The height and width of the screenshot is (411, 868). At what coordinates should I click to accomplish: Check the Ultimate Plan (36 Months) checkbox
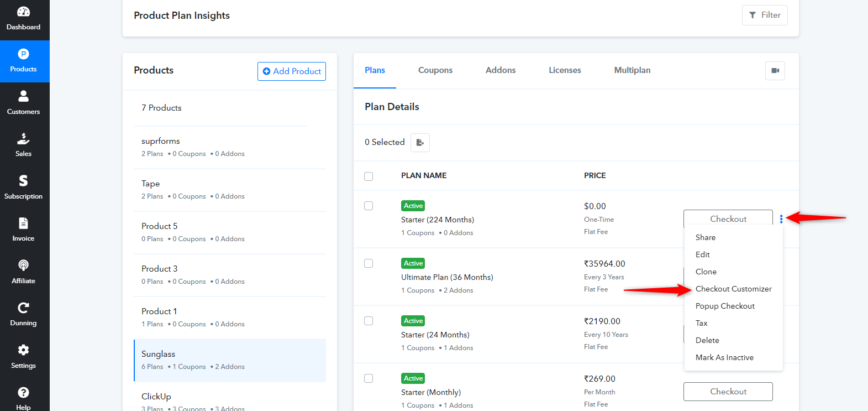point(369,263)
